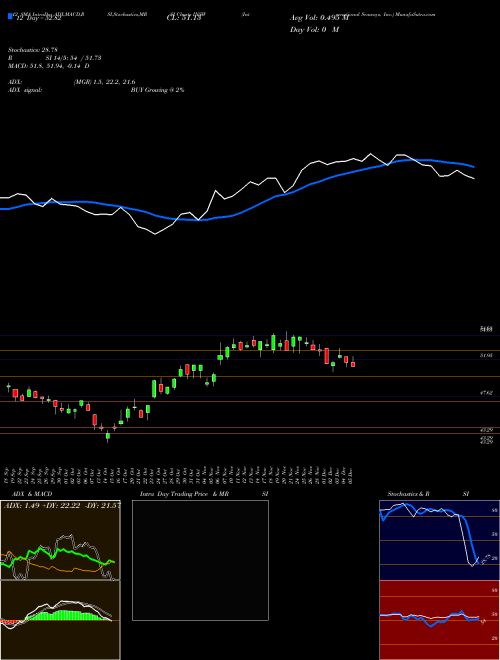Click the 'Stochastics & R' panel title
The height and width of the screenshot is (660, 500).
pos(409,494)
